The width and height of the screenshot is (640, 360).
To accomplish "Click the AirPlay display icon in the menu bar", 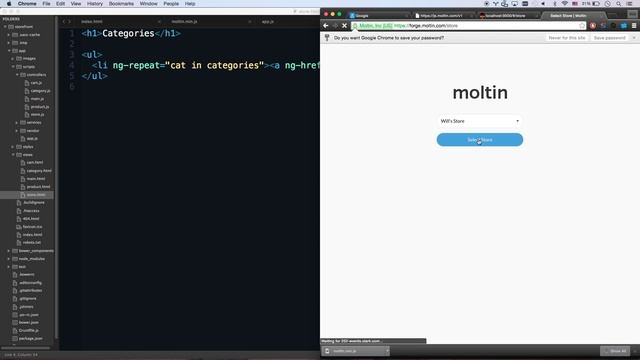I will tap(515, 4).
